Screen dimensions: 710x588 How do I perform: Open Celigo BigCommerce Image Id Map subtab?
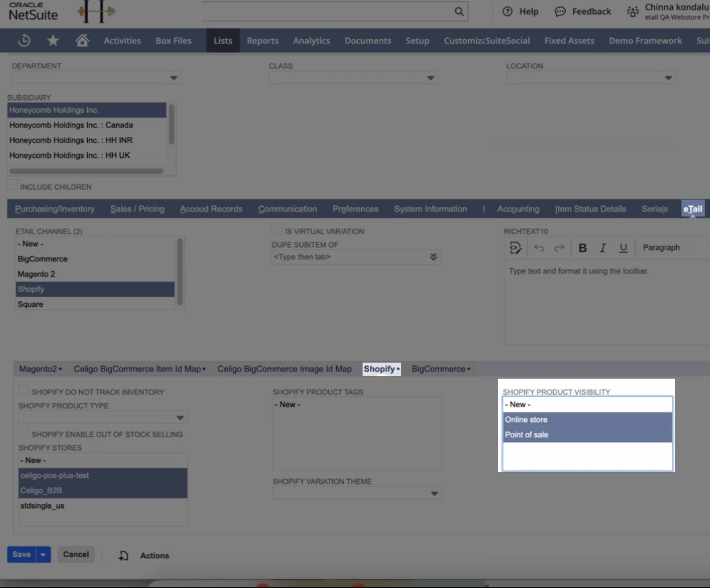pos(284,369)
